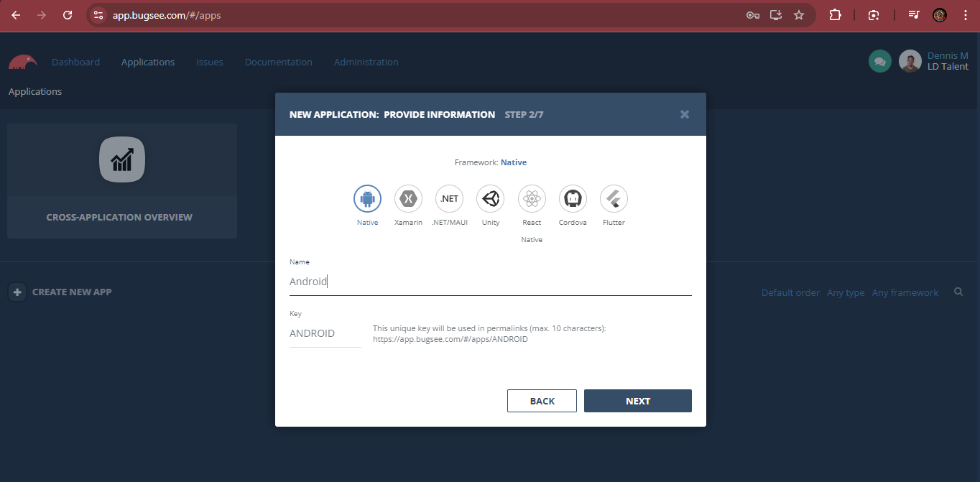This screenshot has height=482, width=980.
Task: Open the Administration menu item
Action: 366,62
